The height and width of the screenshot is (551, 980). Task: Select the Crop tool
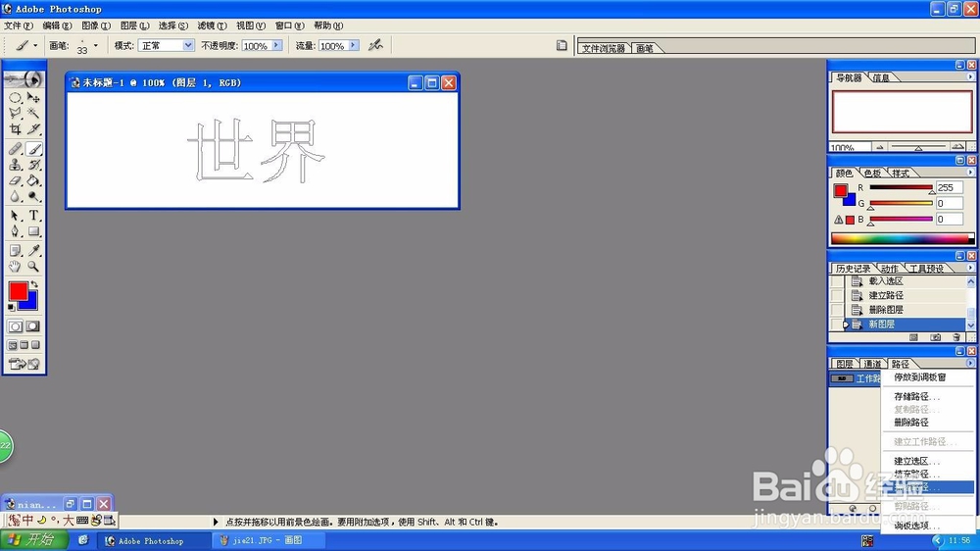pyautogui.click(x=15, y=129)
